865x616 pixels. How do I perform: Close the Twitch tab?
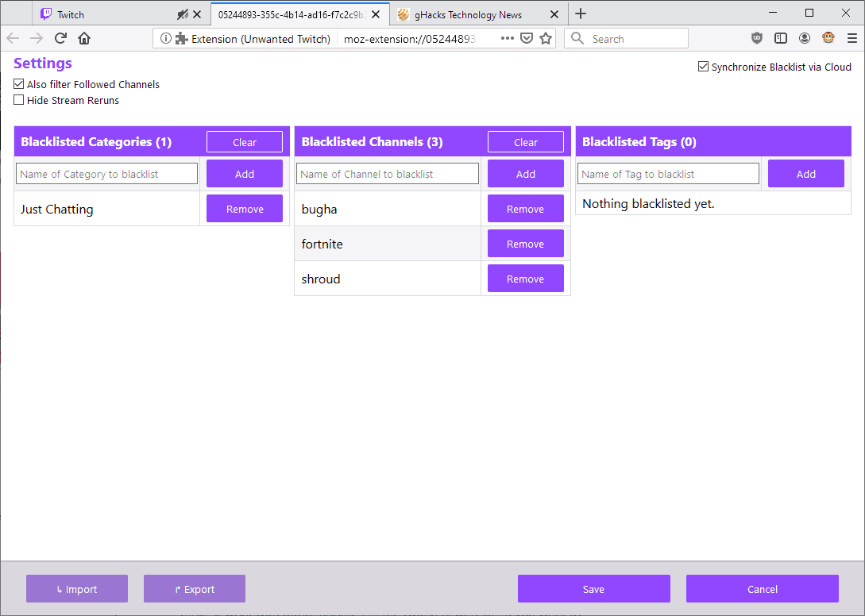click(197, 14)
